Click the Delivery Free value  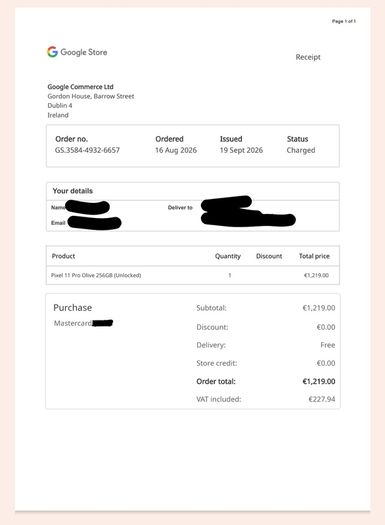click(327, 345)
